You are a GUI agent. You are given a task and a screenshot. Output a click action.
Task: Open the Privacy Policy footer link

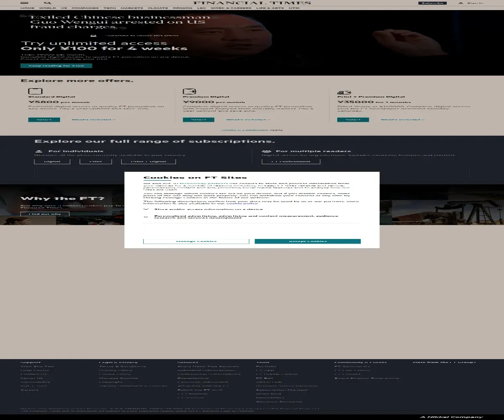115,370
